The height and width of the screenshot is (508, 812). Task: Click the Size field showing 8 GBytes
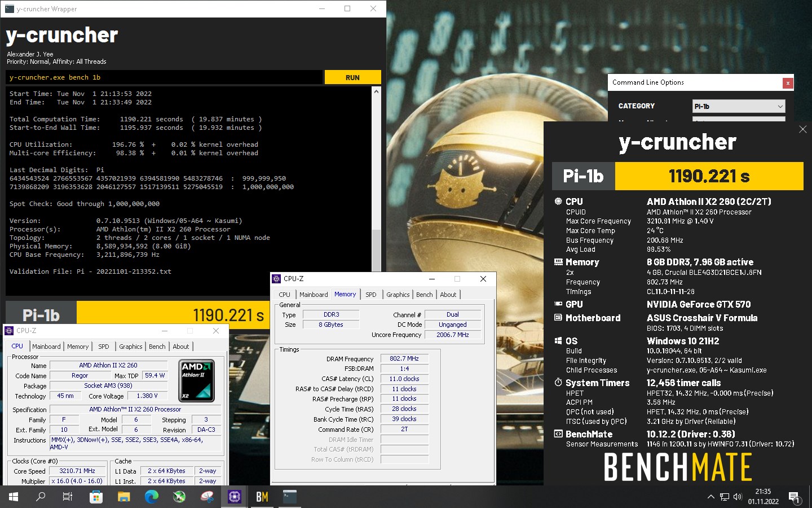[331, 325]
